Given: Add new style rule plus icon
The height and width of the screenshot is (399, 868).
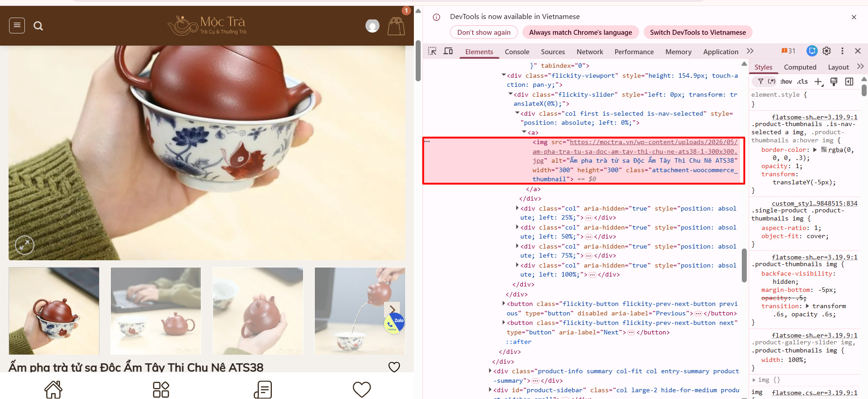Looking at the screenshot, I should (x=819, y=82).
